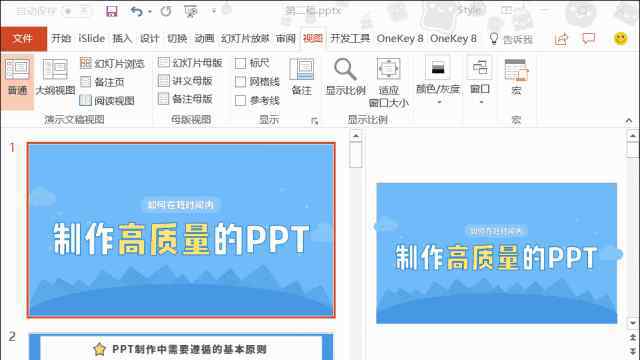Open the 开发工具 tab

point(350,39)
